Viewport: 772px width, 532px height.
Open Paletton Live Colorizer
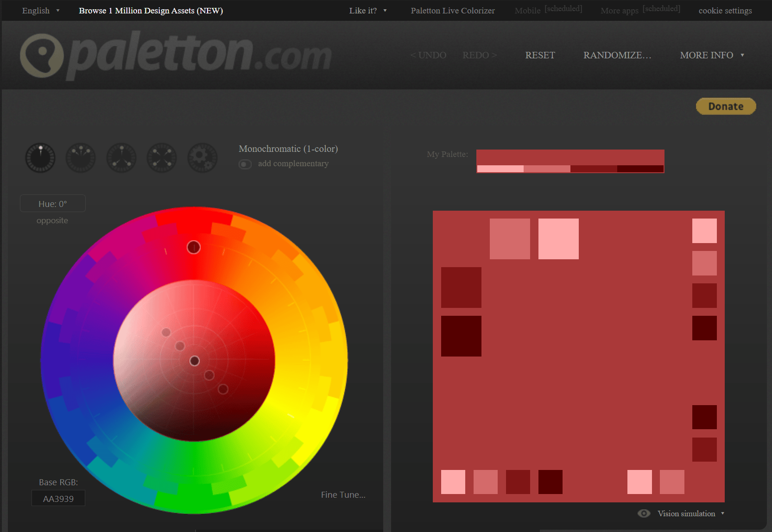tap(453, 11)
